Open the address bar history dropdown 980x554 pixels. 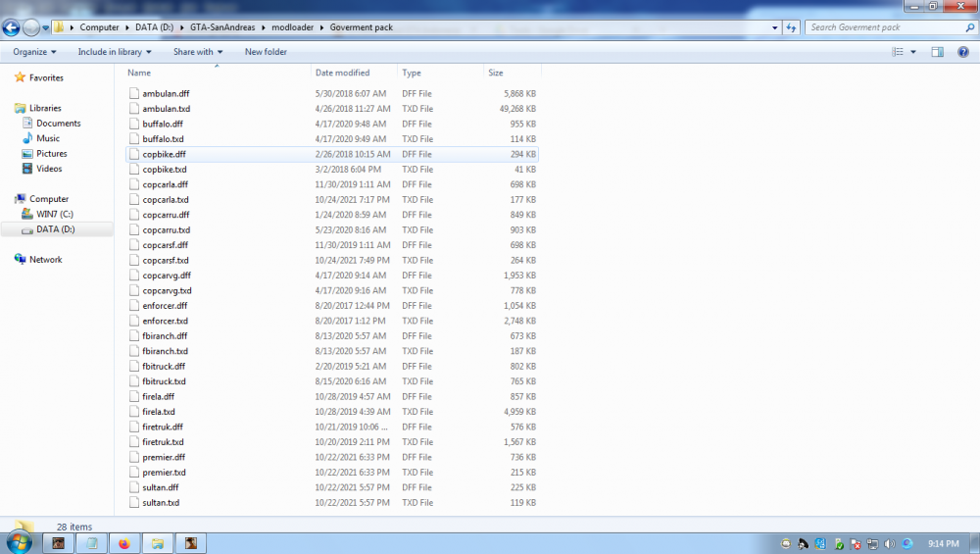point(774,27)
